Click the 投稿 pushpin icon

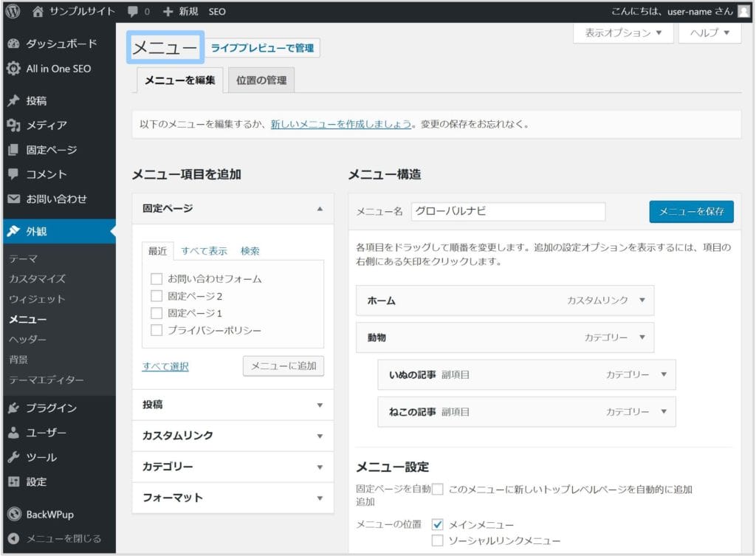coord(13,100)
